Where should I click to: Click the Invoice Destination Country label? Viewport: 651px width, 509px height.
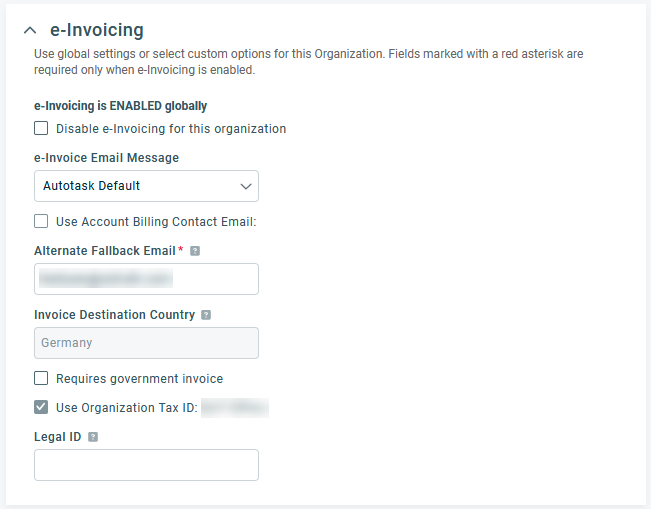(114, 315)
